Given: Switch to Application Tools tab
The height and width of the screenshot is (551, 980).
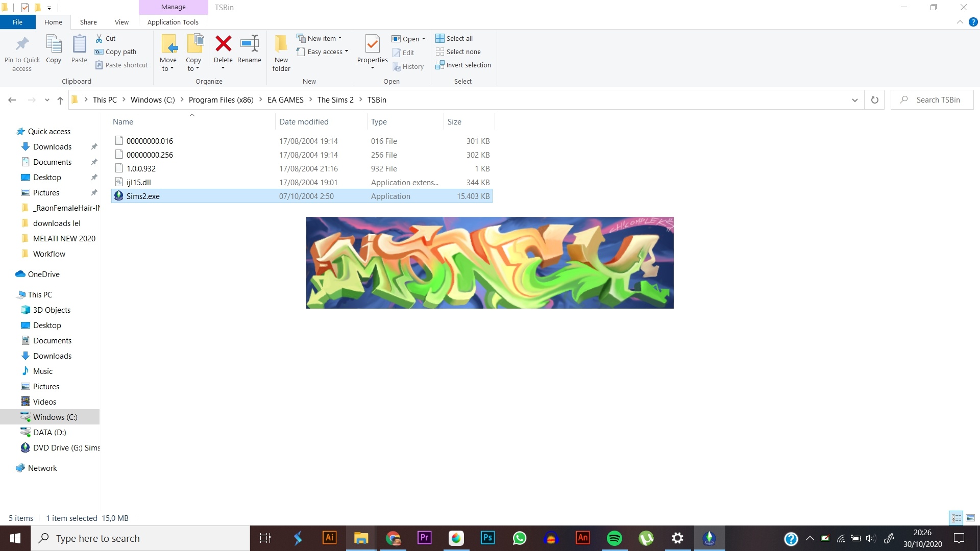Looking at the screenshot, I should pos(173,22).
